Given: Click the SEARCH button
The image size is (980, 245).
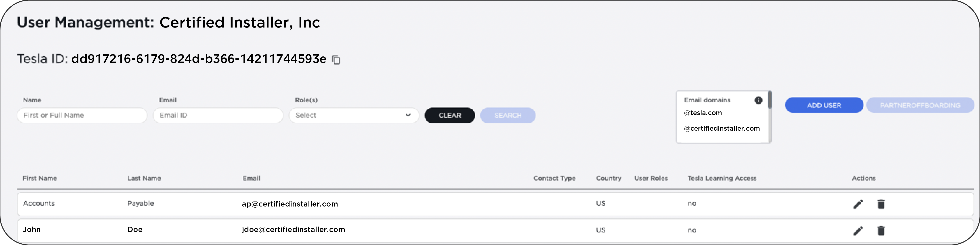Looking at the screenshot, I should click(x=508, y=115).
